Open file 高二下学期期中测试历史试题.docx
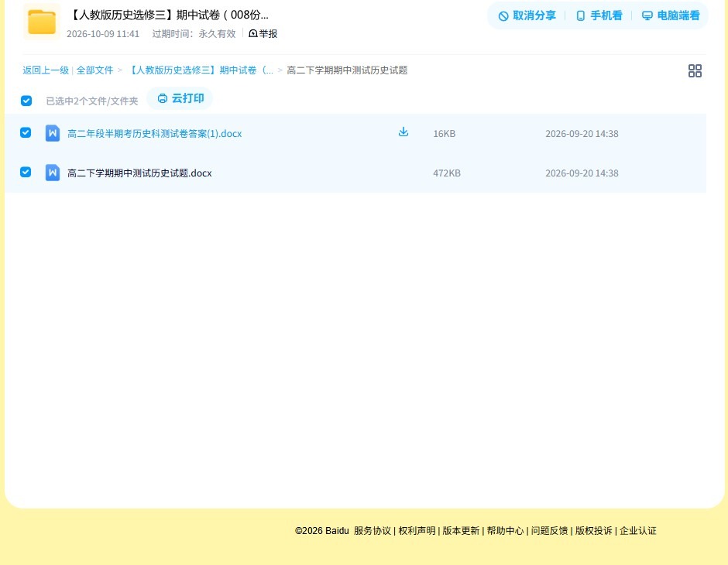The width and height of the screenshot is (728, 565). pyautogui.click(x=139, y=173)
